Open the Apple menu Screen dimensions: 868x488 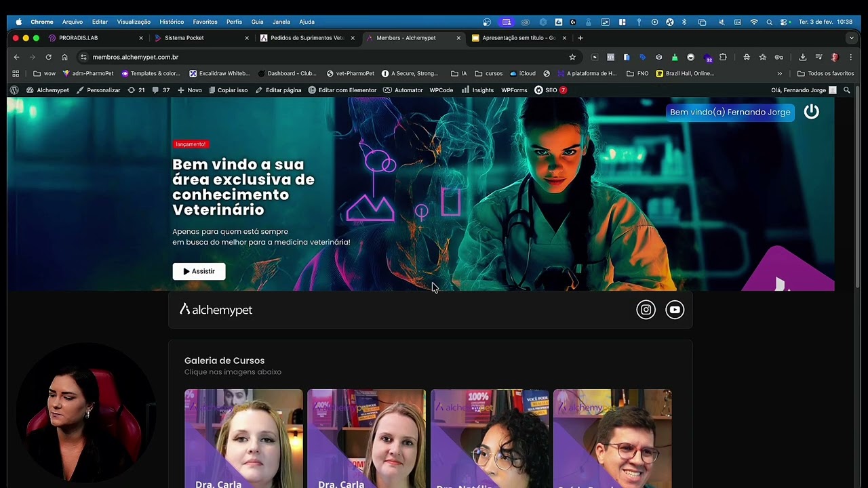(18, 22)
